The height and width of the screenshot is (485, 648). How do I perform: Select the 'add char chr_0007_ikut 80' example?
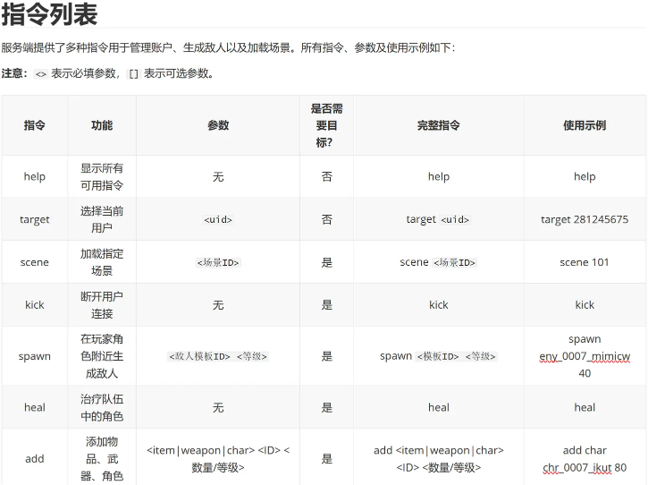tap(584, 459)
